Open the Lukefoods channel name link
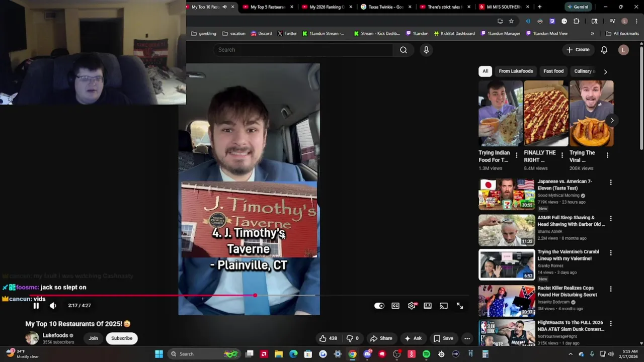This screenshot has height=362, width=644. [55, 335]
